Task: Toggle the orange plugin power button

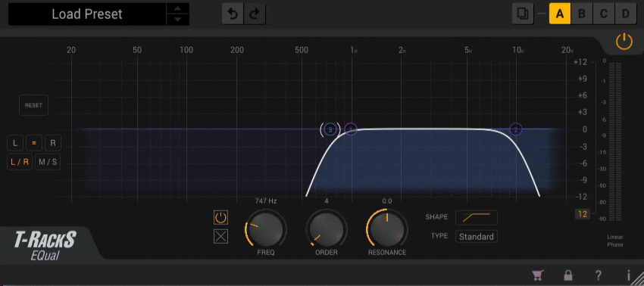Action: pos(624,42)
